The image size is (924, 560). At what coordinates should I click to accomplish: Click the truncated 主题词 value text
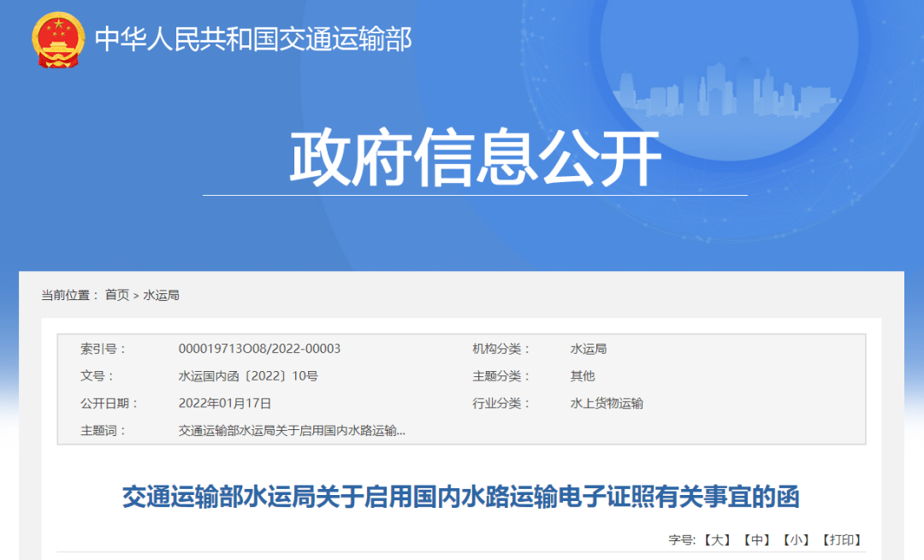[x=292, y=430]
